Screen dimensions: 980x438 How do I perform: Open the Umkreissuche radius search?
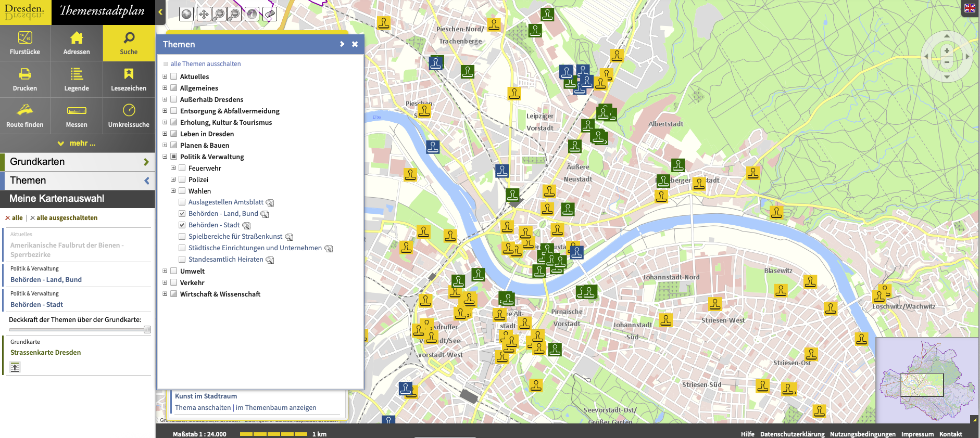tap(129, 116)
